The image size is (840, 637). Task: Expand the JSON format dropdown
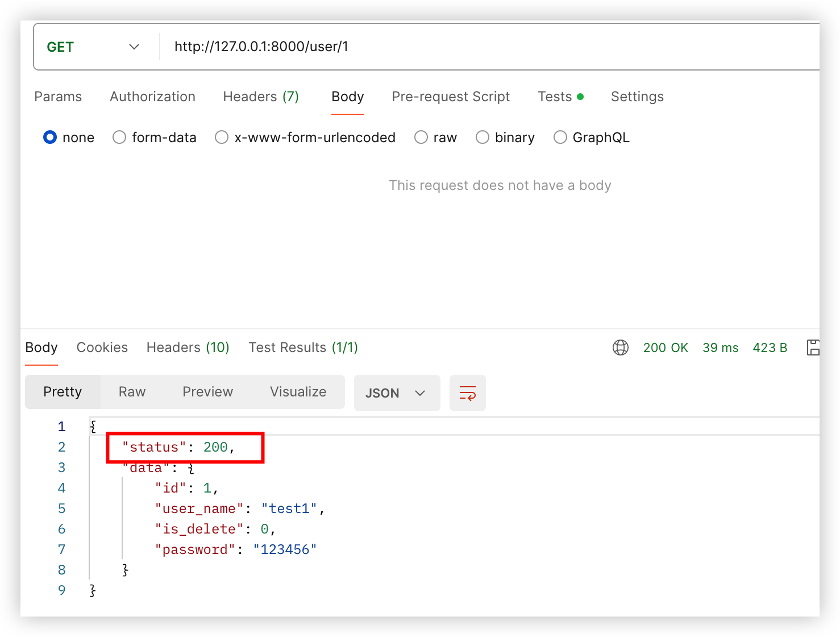point(396,393)
